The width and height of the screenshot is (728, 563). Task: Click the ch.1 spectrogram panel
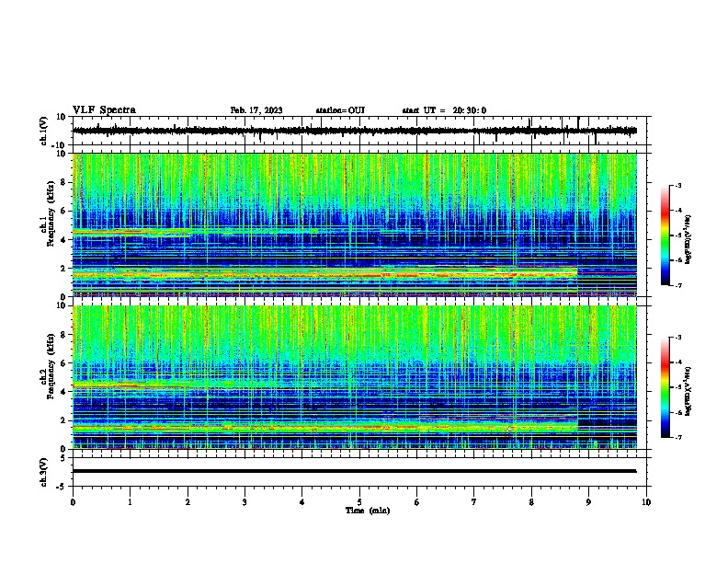point(355,224)
